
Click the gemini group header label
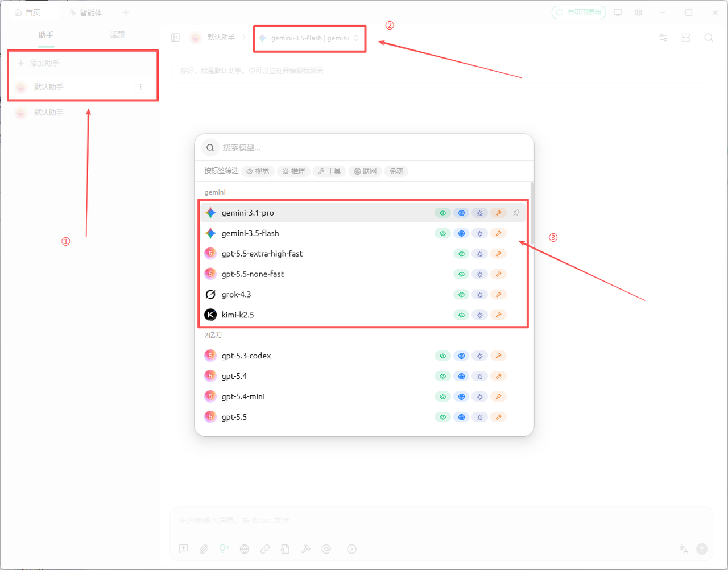tap(215, 192)
